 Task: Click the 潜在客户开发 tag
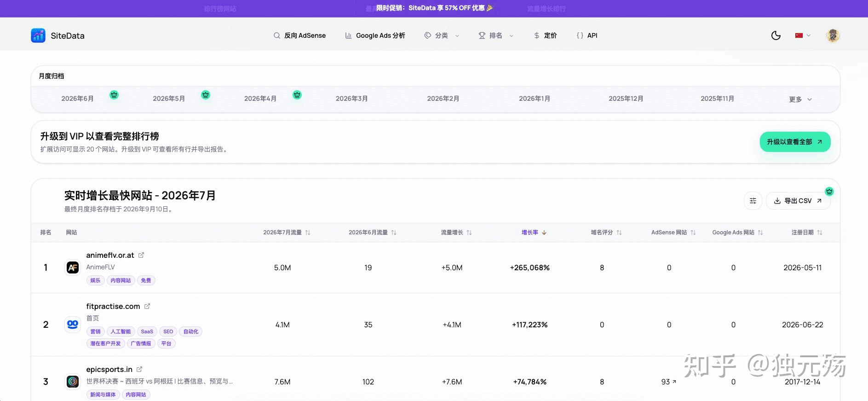click(105, 343)
